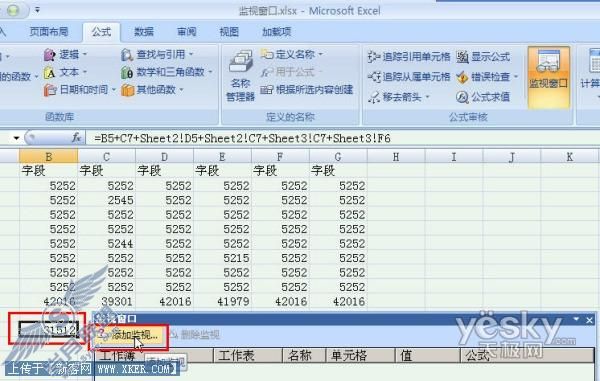
Task: Open the Quick Access Toolbar customize dropdown
Action: pyautogui.click(x=37, y=10)
